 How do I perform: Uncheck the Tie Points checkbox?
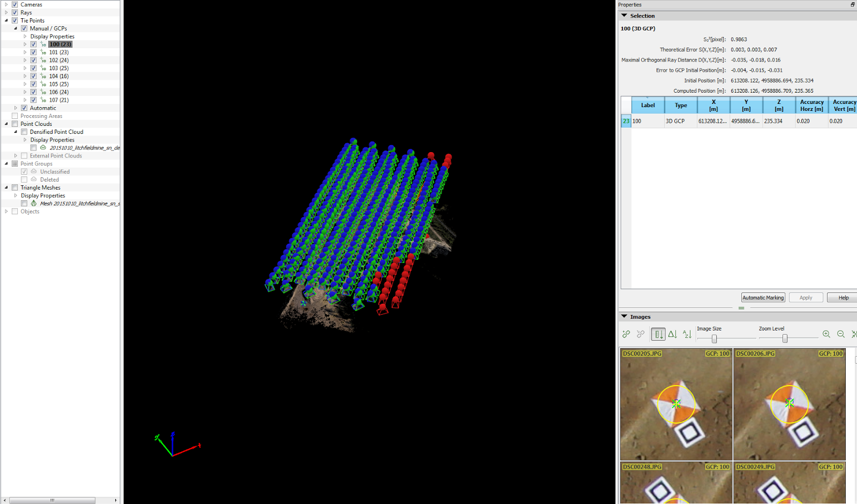tap(15, 20)
